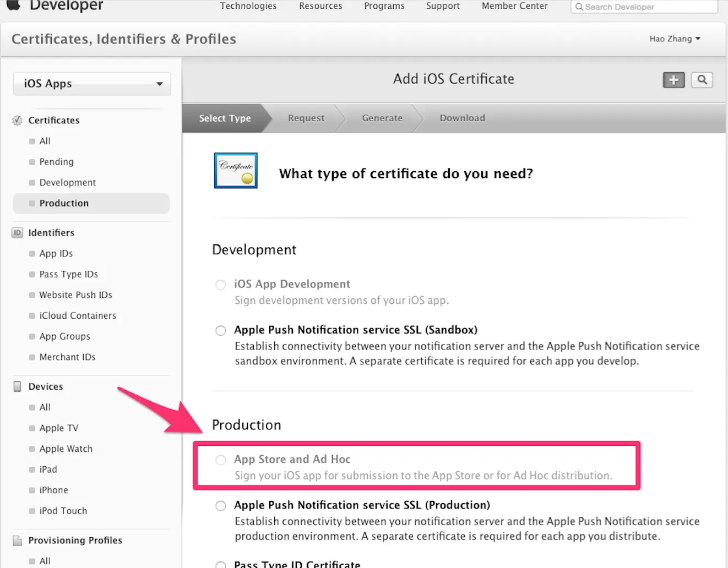Select Apple Push Notification SSL (Sandbox) option

click(221, 330)
